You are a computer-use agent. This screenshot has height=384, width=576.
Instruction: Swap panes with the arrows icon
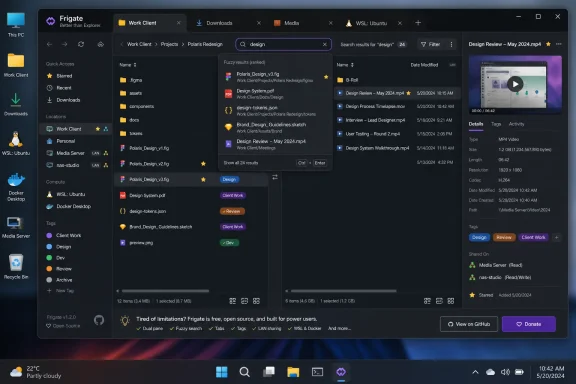pyautogui.click(x=275, y=177)
